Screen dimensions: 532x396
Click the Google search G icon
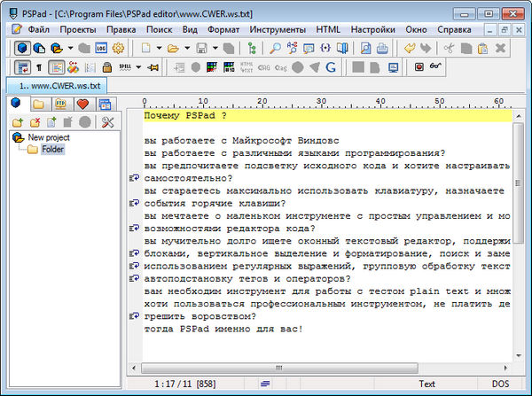[x=331, y=66]
